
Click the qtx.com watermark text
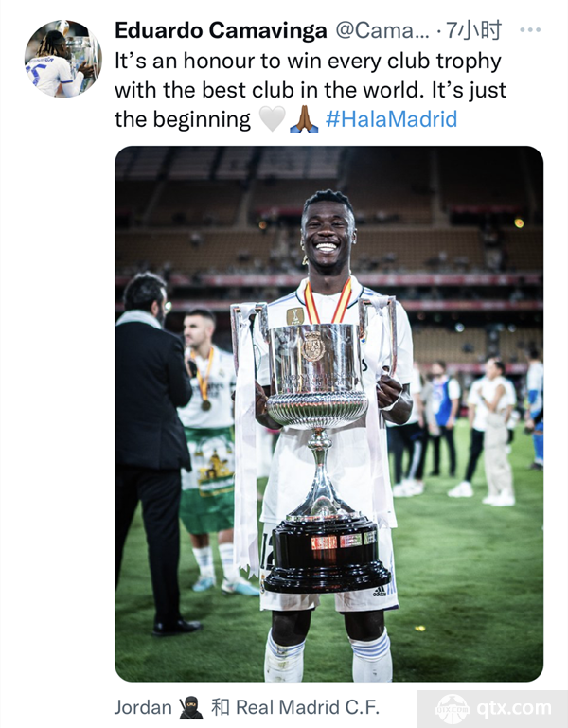(514, 708)
